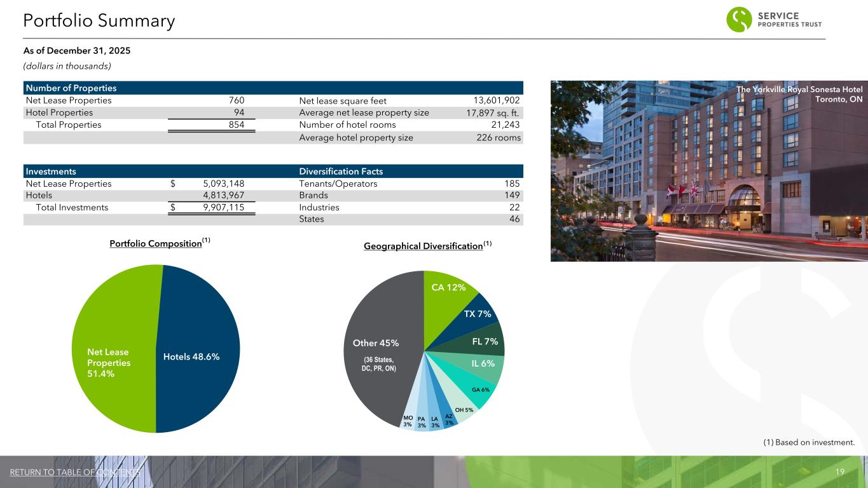868x488 pixels.
Task: Click the Total Properties value 854
Action: [x=237, y=125]
